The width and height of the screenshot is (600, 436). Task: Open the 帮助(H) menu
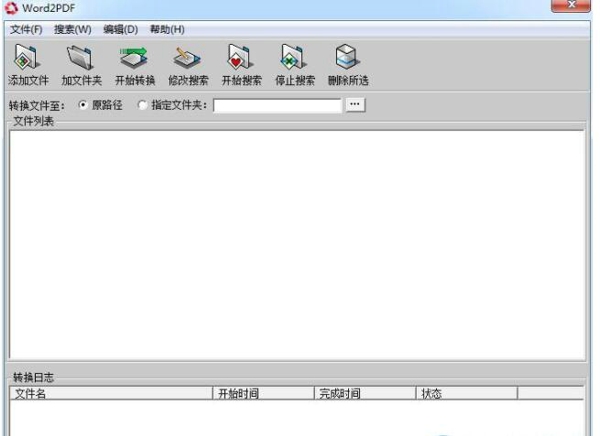coord(167,29)
